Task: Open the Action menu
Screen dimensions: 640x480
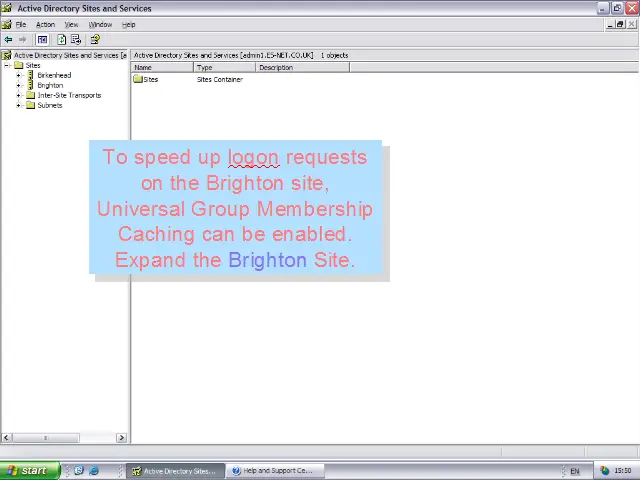Action: tap(45, 24)
